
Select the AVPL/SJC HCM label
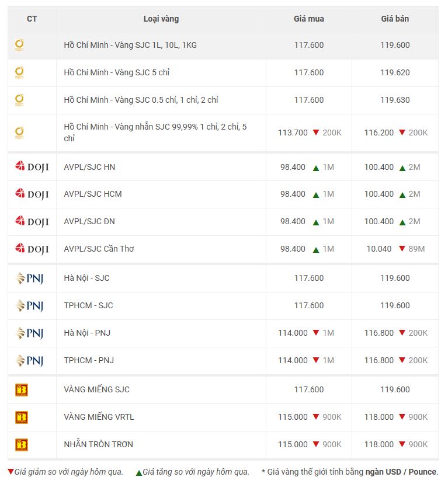tap(93, 194)
